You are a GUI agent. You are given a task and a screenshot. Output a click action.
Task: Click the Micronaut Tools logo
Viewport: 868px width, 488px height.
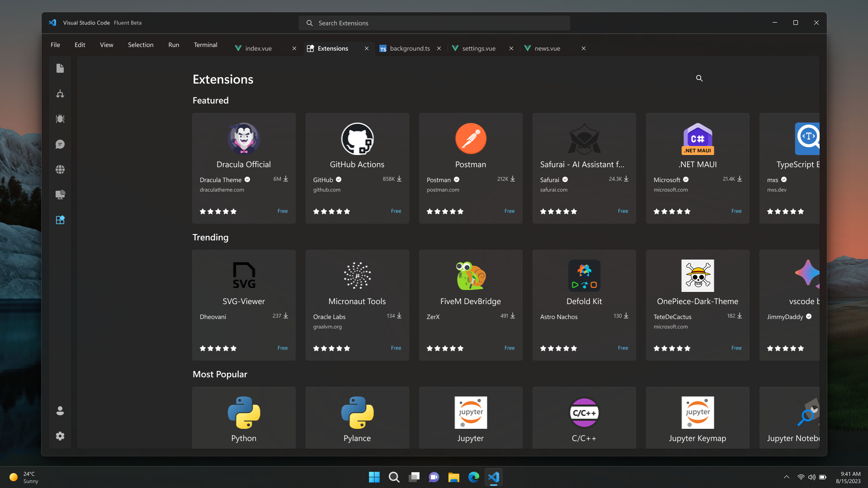click(357, 276)
